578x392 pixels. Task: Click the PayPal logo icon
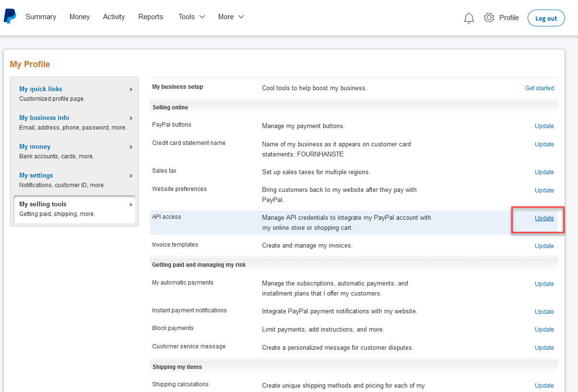tap(10, 16)
